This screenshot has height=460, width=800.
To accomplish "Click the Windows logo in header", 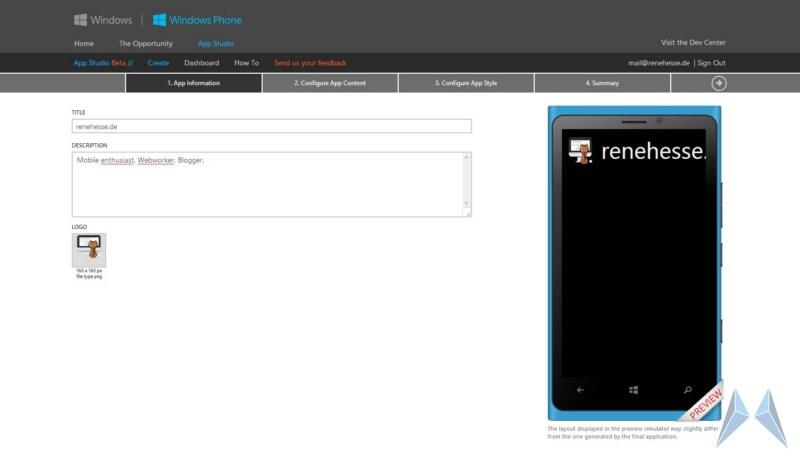I will [103, 20].
